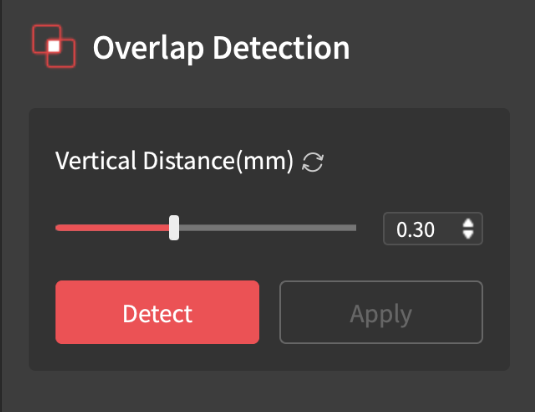
Task: Click the Vertical Distance(mm) label
Action: point(174,161)
